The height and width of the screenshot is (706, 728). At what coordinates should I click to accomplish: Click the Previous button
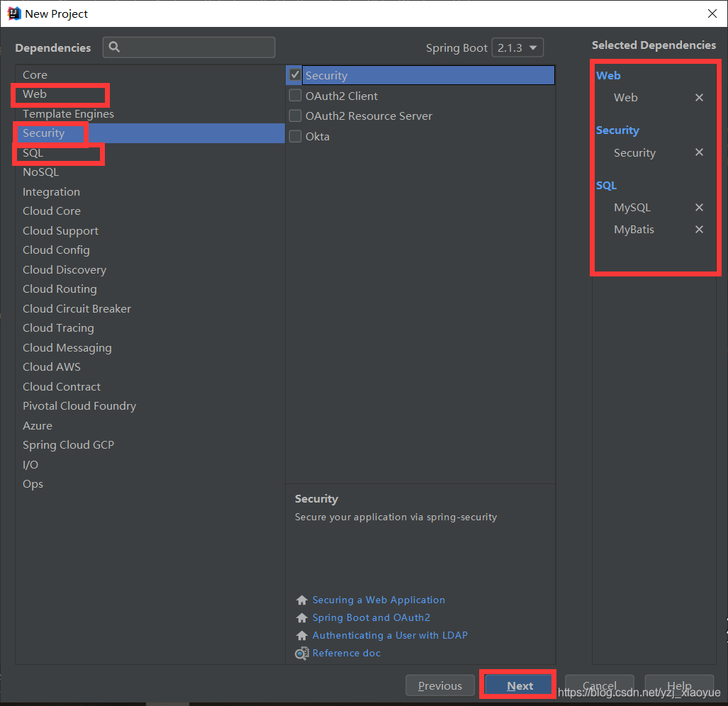pyautogui.click(x=439, y=685)
